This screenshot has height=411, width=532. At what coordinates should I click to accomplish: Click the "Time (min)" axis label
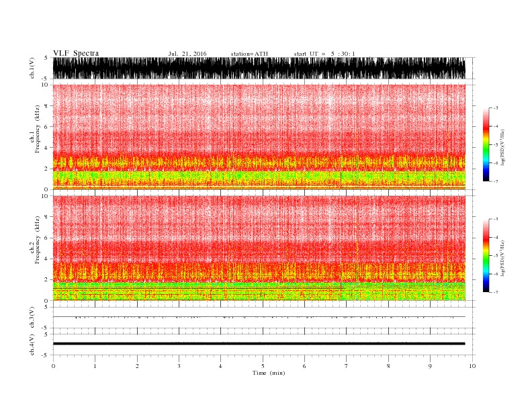(269, 373)
